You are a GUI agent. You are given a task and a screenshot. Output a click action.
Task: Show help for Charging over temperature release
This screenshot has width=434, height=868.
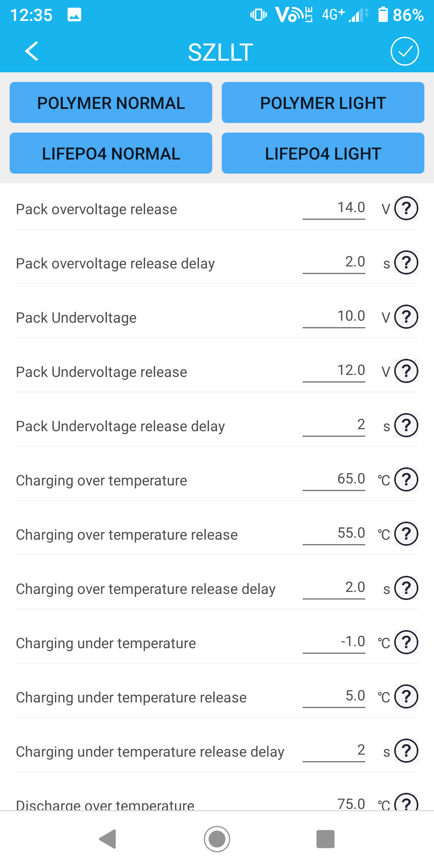[x=406, y=534]
